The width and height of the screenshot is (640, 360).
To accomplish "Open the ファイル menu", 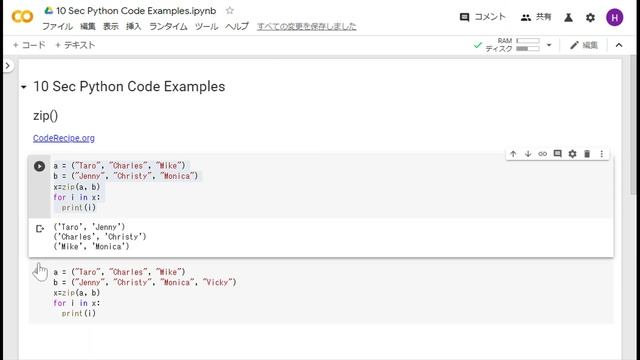I will click(57, 27).
